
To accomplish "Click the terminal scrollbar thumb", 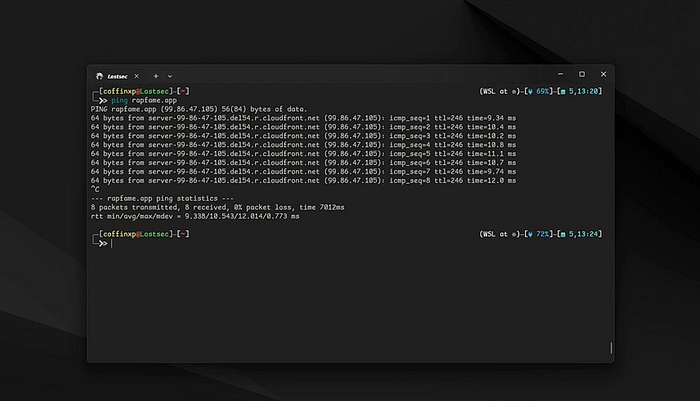I will 611,347.
